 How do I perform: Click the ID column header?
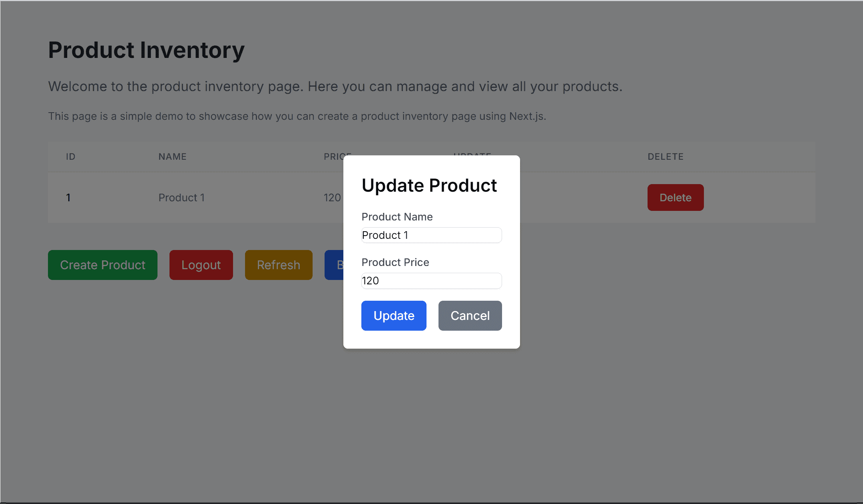point(71,157)
